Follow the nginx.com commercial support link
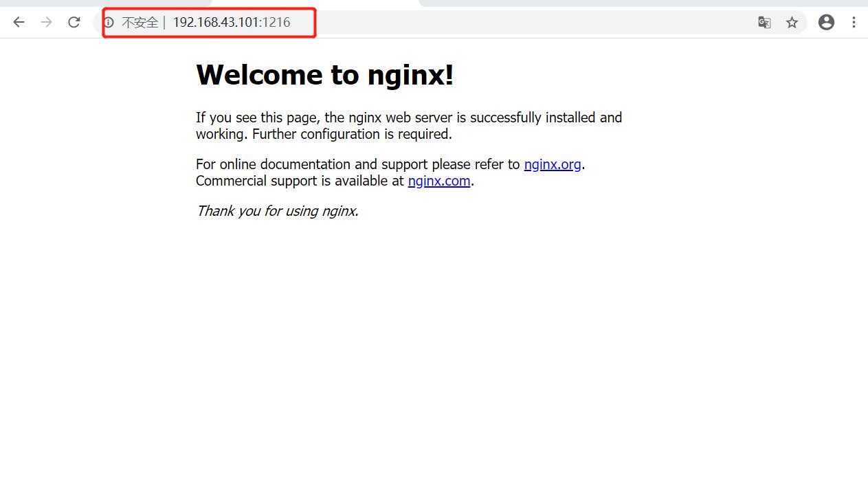 click(439, 181)
